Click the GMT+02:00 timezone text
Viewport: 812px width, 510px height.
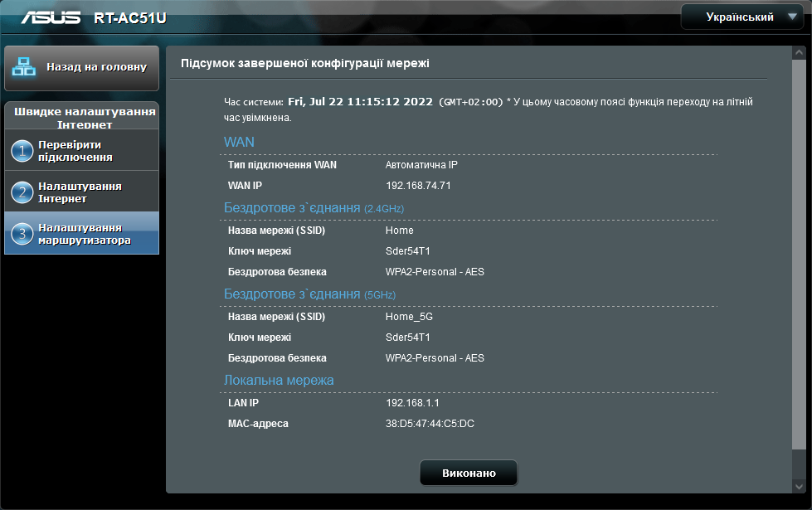click(x=471, y=102)
